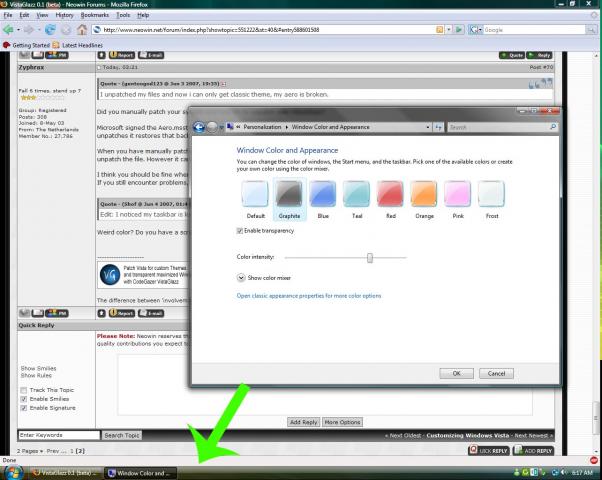Image resolution: width=602 pixels, height=480 pixels.
Task: Open the 2 Pages dropdown
Action: point(30,451)
